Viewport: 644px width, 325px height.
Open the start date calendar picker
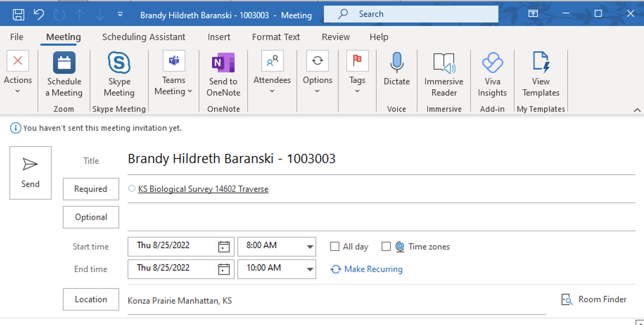224,247
